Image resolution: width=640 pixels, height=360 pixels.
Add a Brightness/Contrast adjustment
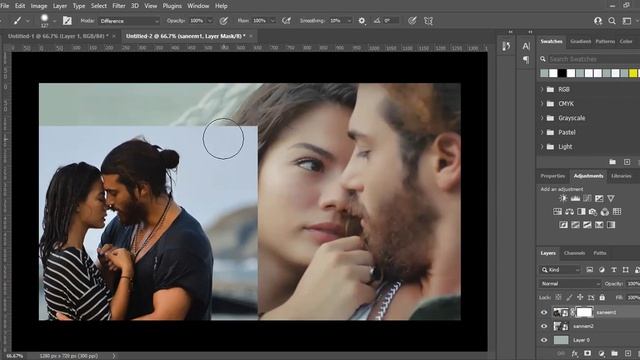pyautogui.click(x=563, y=198)
